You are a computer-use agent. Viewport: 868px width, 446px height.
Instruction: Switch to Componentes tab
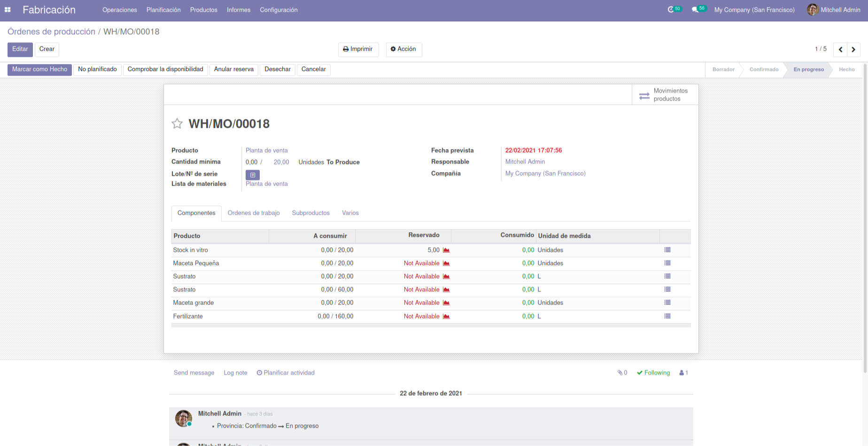[196, 213]
